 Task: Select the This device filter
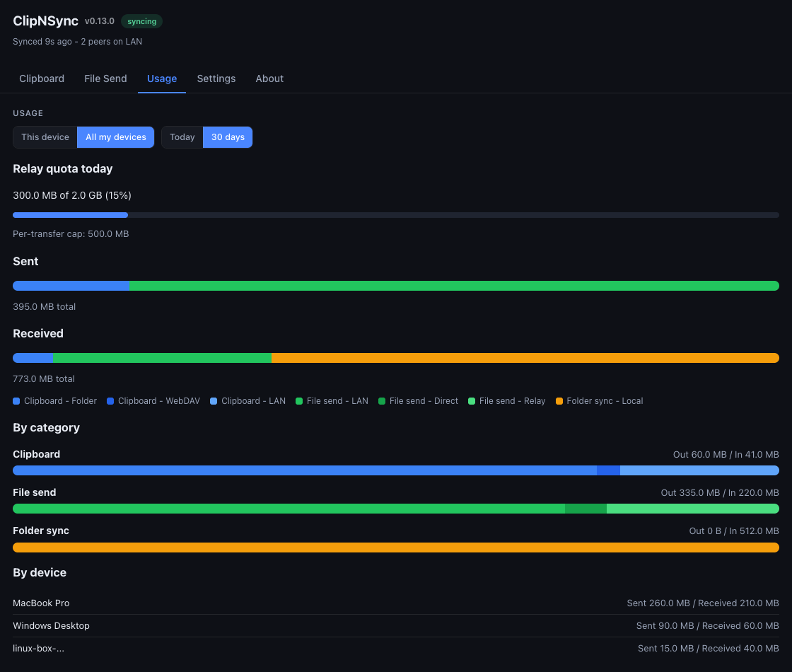click(45, 137)
